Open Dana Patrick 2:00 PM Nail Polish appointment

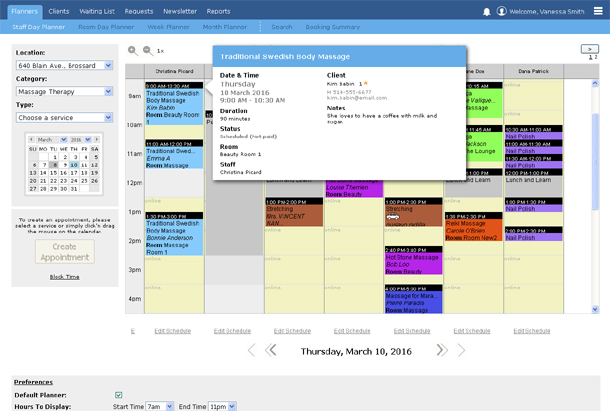(x=533, y=234)
